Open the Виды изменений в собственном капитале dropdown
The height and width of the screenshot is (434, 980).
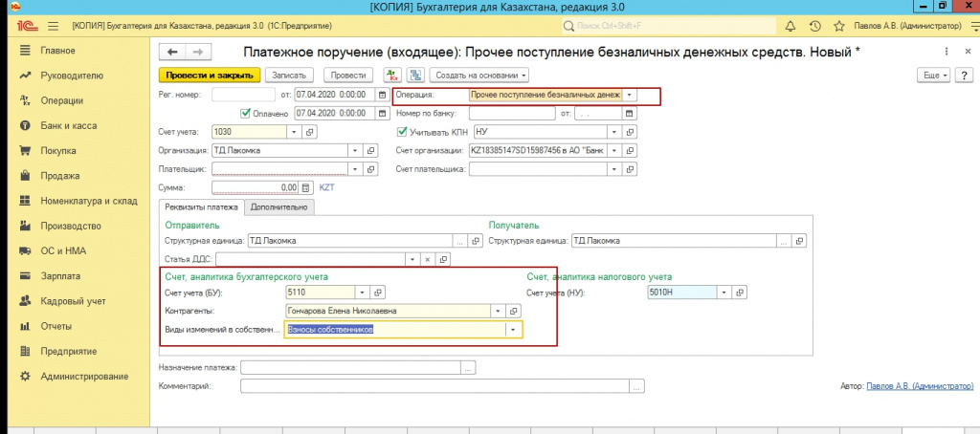pos(515,330)
